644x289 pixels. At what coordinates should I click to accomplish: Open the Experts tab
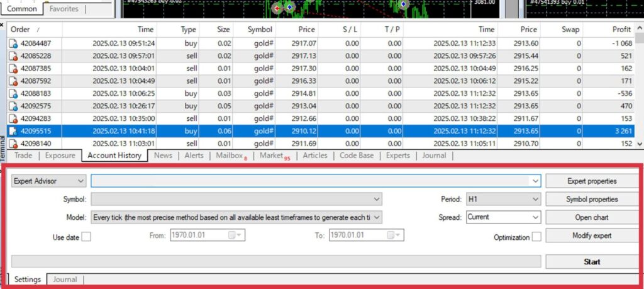pos(398,156)
